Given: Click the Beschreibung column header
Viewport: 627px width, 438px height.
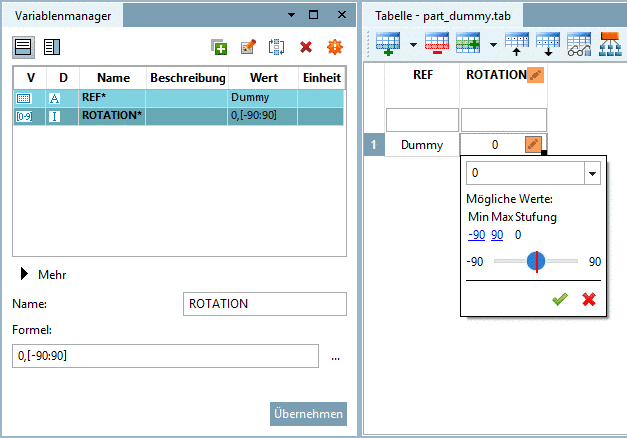Looking at the screenshot, I should (x=188, y=78).
